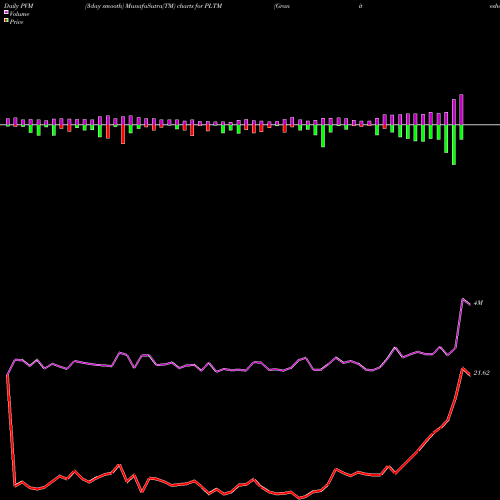Viewport: 500px width, 500px height.
Task: Click the peak of the red price line
Action: tap(463, 368)
